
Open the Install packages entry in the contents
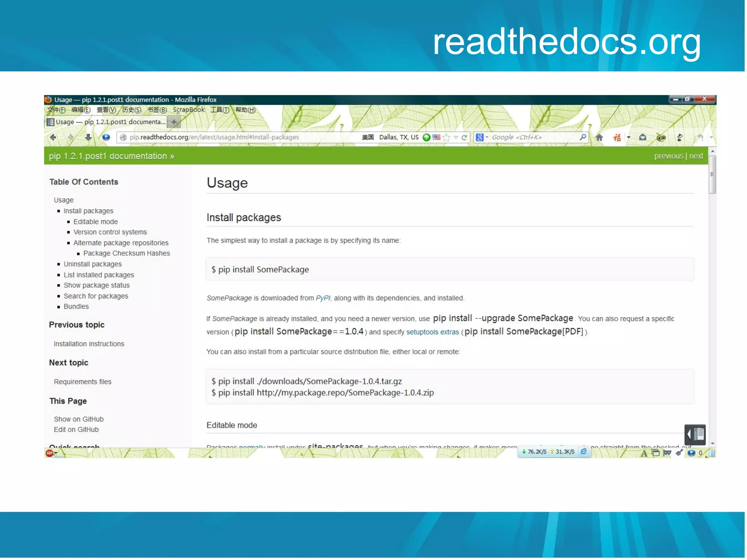pos(88,211)
